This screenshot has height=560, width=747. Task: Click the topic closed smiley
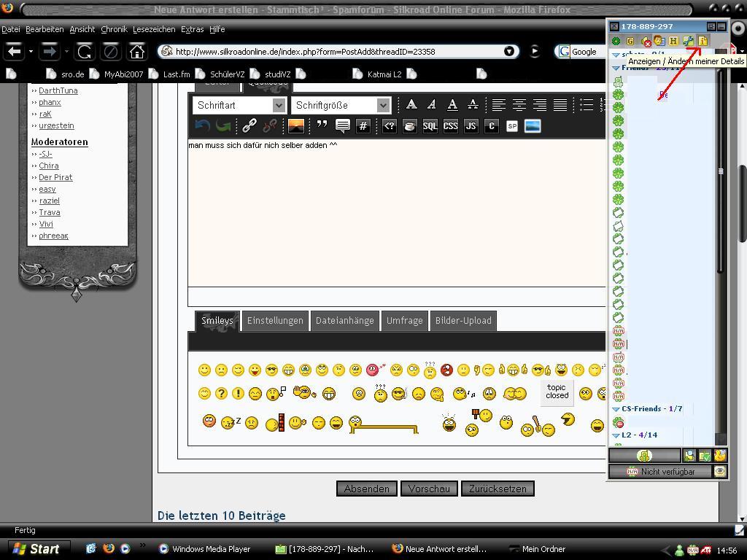pos(557,392)
